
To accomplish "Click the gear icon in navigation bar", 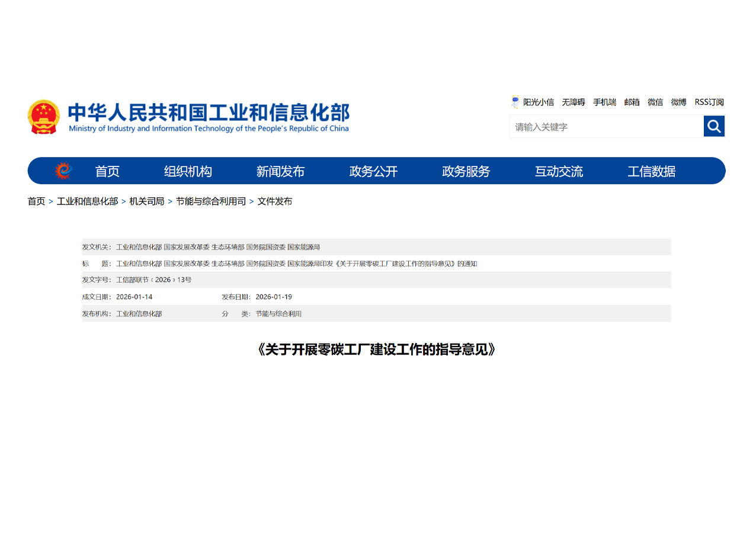I will (x=63, y=171).
